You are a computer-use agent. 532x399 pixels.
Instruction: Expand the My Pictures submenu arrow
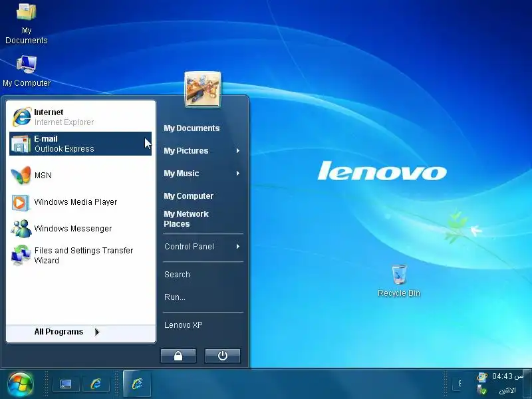pyautogui.click(x=238, y=151)
